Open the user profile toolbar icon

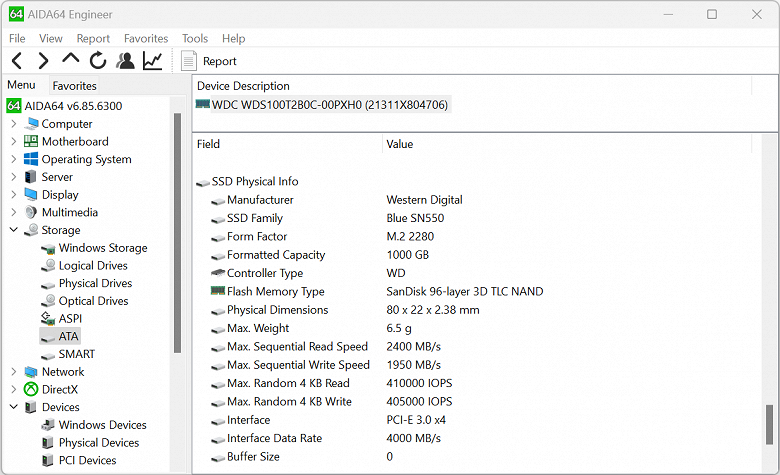point(125,61)
